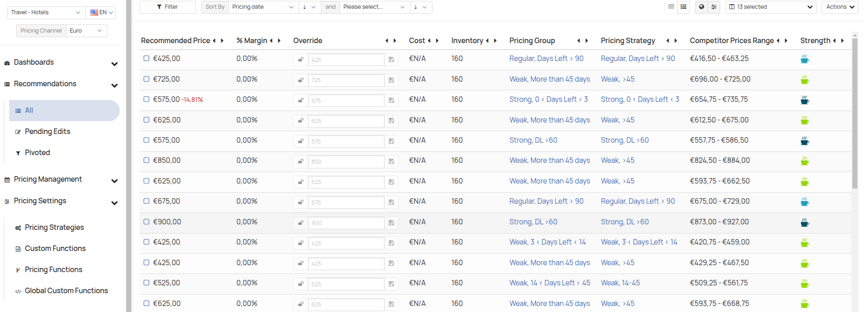The height and width of the screenshot is (312, 868).
Task: Select checkbox for €850,00 row
Action: (146, 160)
